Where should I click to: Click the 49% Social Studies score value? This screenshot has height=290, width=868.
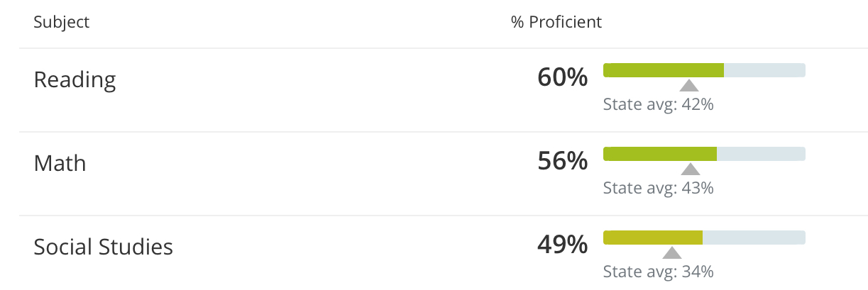click(563, 245)
